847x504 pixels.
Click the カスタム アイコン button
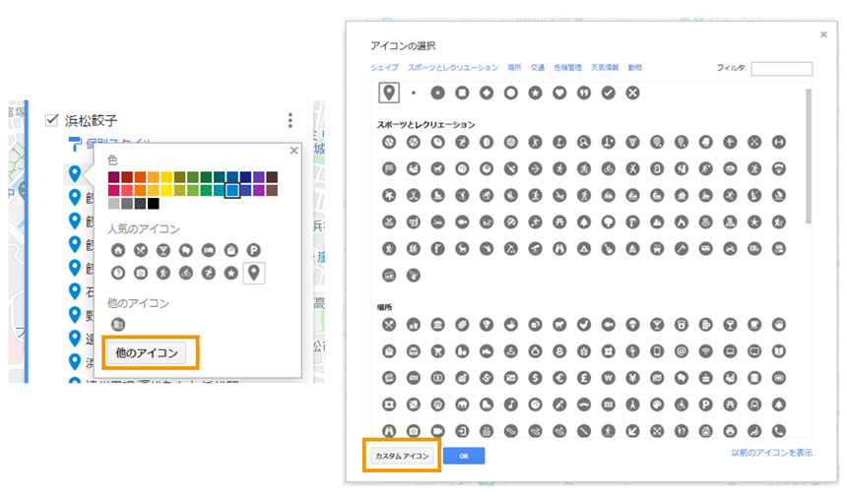coord(402,456)
